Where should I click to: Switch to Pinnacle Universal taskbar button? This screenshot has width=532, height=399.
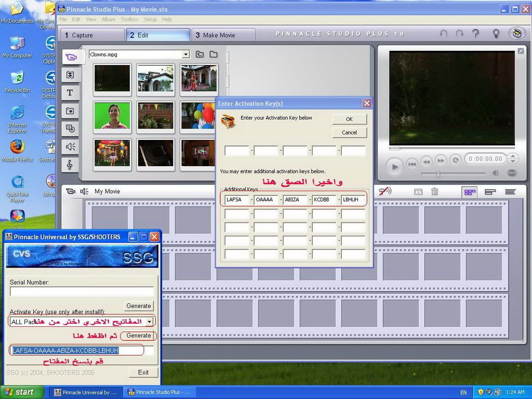86,392
